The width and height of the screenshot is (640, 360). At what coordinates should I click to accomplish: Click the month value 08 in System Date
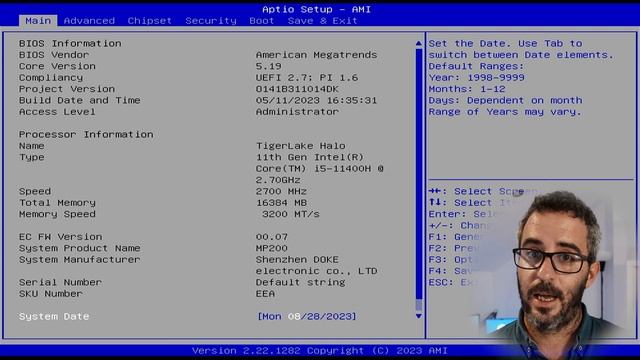tap(294, 316)
